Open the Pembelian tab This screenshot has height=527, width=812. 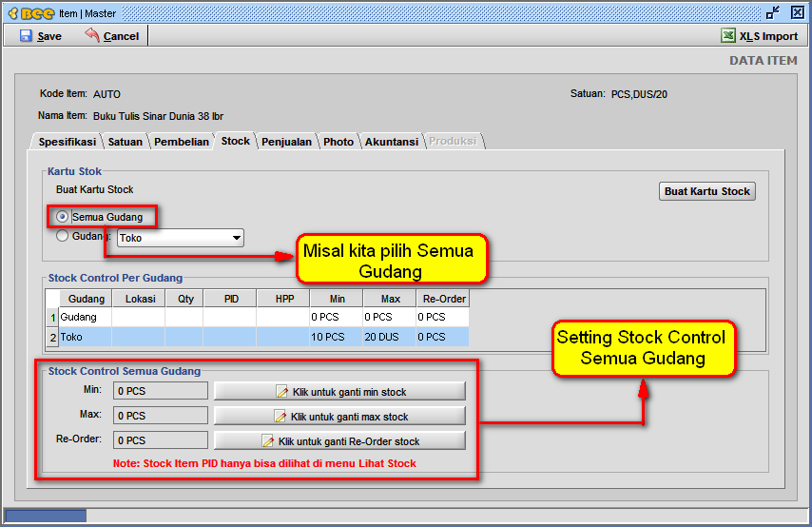pyautogui.click(x=182, y=142)
